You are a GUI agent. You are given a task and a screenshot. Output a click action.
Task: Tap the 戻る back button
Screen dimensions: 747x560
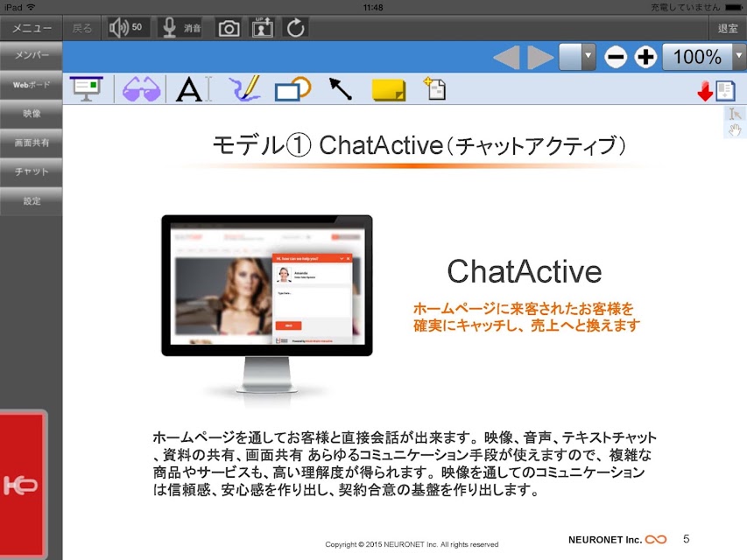[x=82, y=28]
